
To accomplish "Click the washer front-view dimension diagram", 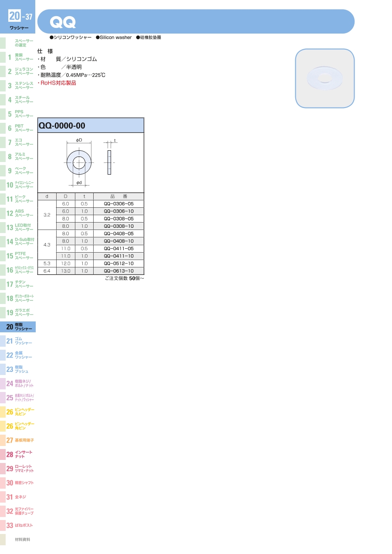I will click(x=79, y=163).
